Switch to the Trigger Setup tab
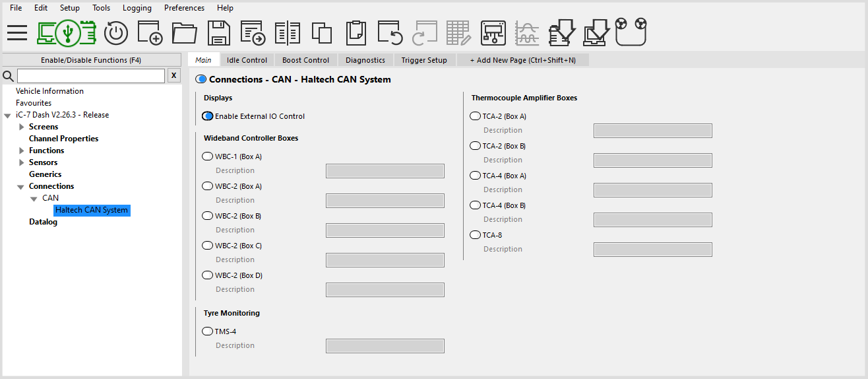This screenshot has height=379, width=868. click(x=424, y=60)
